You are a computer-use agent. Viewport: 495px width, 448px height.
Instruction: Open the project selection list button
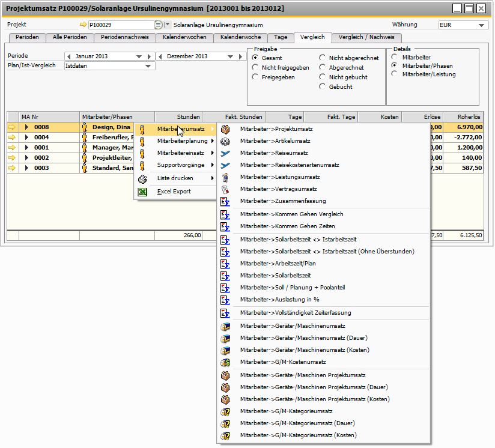coord(159,25)
